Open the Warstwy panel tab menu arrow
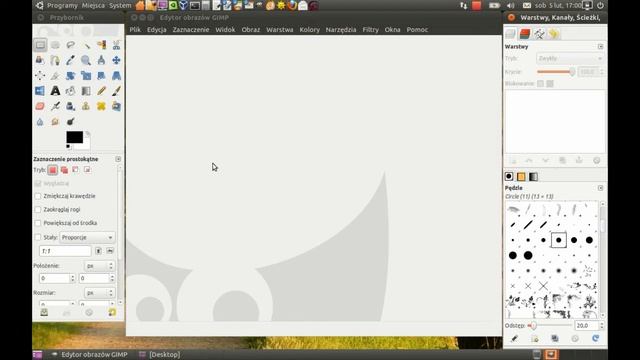Screen dimensions: 640x360 tap(600, 47)
